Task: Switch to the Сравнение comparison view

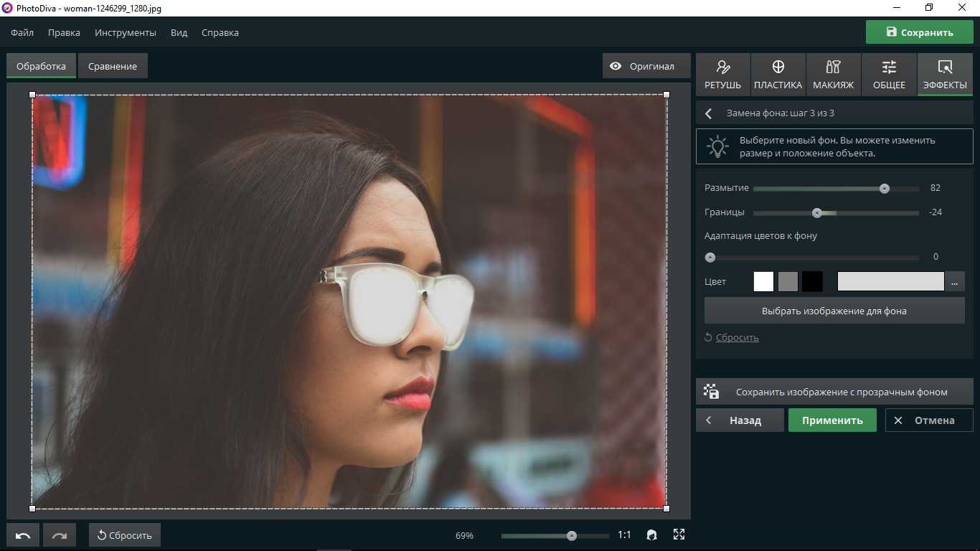Action: pos(113,66)
